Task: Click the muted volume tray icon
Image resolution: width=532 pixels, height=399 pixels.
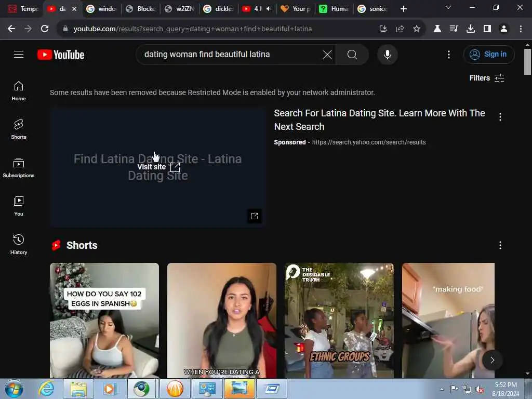Action: 480,390
